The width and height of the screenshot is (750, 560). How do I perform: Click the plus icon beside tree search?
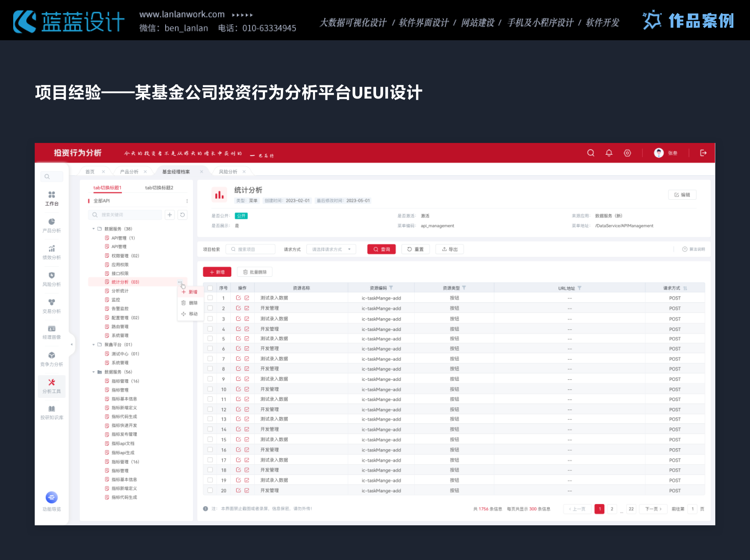169,215
